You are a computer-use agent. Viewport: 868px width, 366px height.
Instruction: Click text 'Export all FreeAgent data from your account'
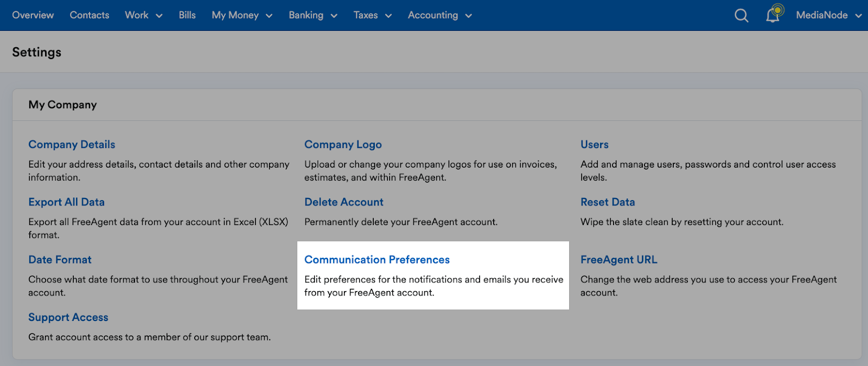coord(125,222)
